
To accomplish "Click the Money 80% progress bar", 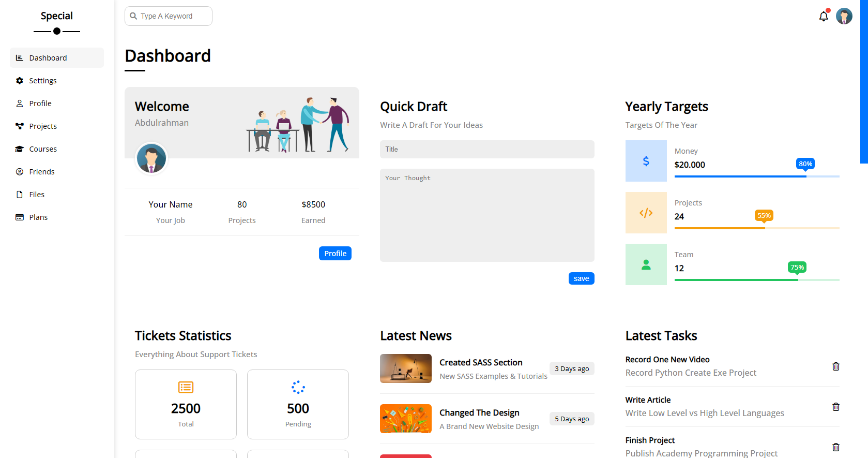I will 756,176.
